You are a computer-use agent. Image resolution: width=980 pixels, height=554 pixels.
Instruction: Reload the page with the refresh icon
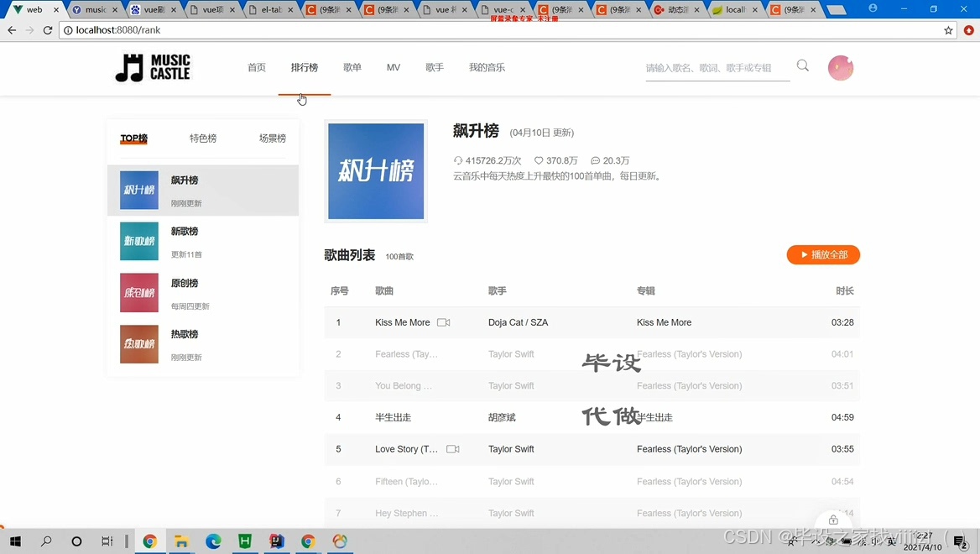coord(48,30)
